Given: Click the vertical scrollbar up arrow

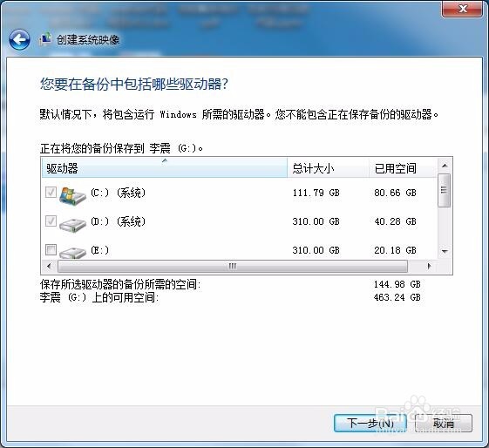Looking at the screenshot, I should pyautogui.click(x=445, y=166).
